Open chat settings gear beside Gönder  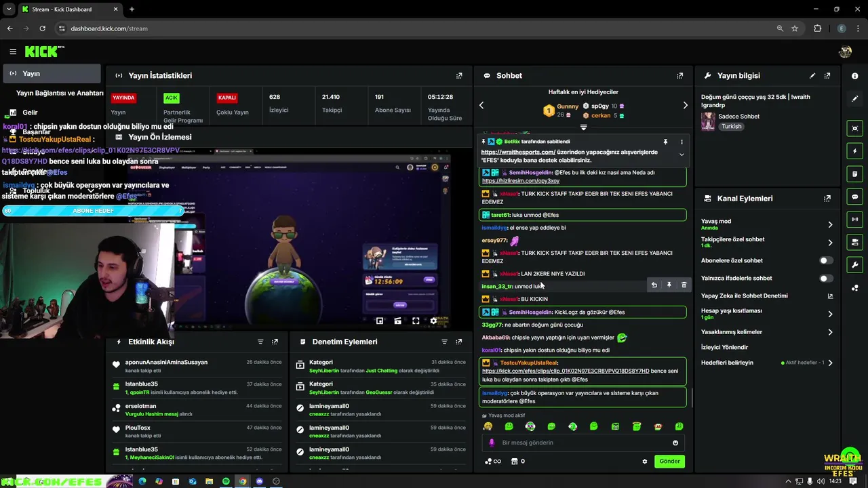pos(645,462)
